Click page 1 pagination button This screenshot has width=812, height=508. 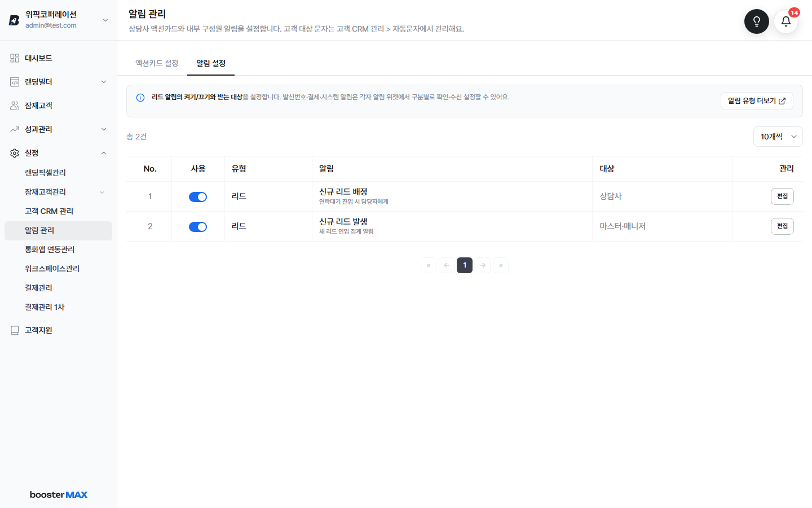[x=465, y=265]
